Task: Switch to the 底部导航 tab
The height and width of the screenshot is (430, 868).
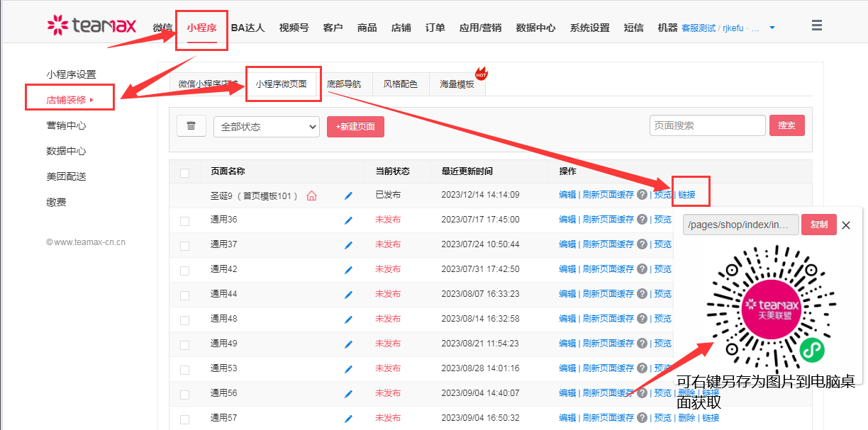Action: 344,84
